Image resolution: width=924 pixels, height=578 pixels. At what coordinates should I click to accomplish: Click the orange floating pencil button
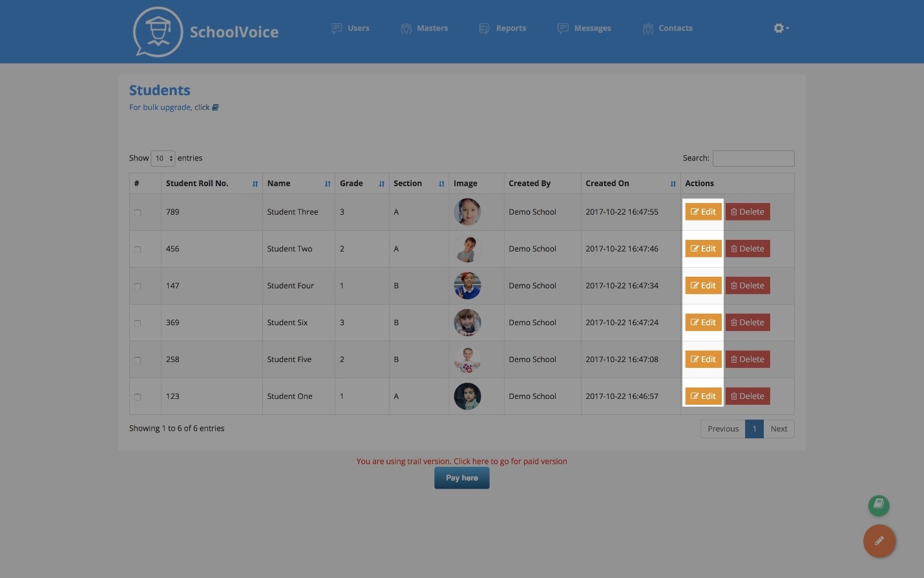tap(879, 541)
